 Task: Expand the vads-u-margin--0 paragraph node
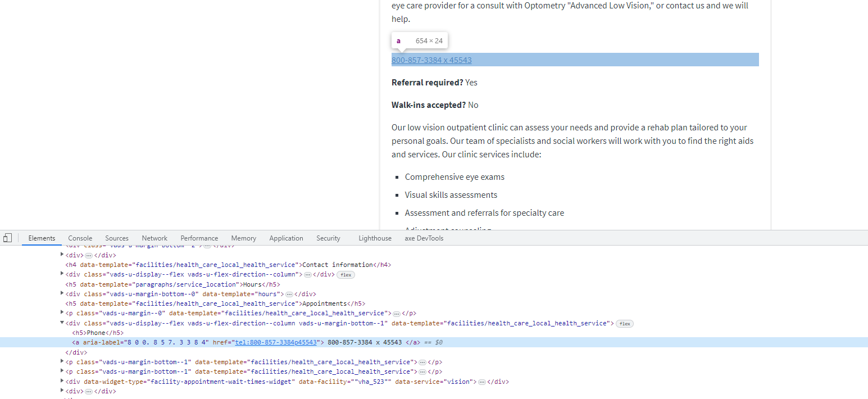point(62,313)
